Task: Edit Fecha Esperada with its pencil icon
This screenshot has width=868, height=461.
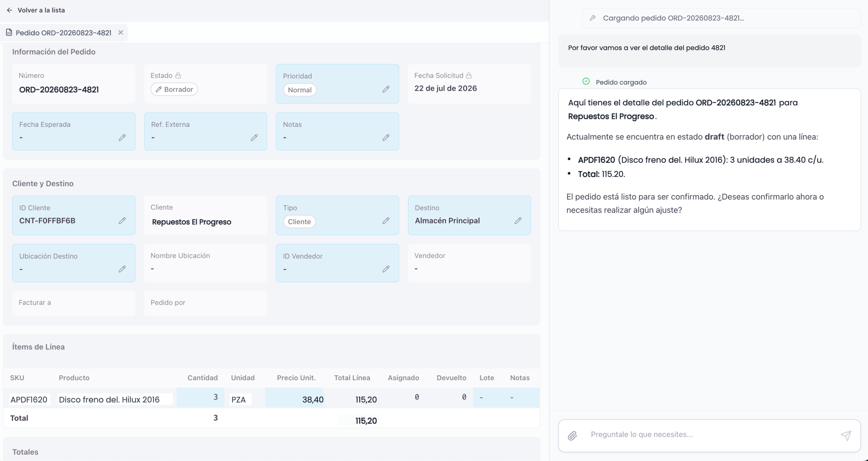Action: (122, 137)
